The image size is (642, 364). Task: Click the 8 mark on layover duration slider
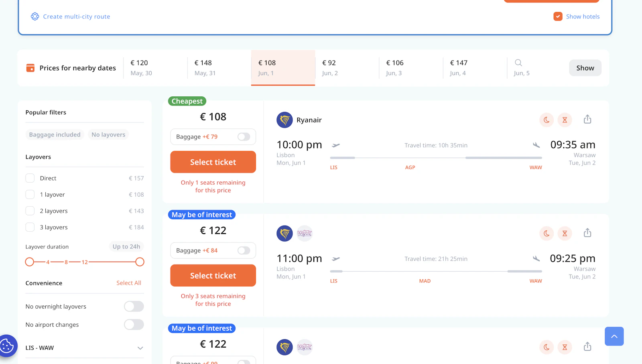pos(66,262)
